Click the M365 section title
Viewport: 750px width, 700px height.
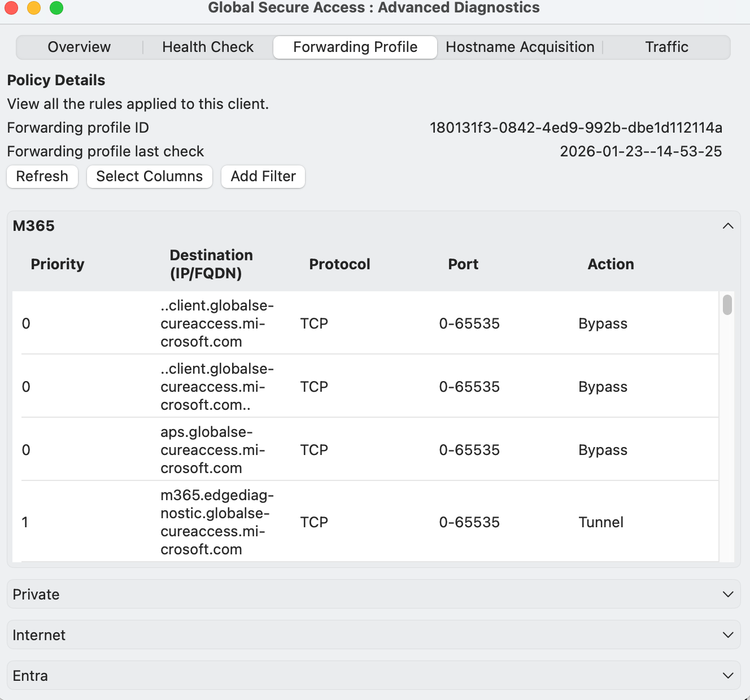click(x=34, y=226)
